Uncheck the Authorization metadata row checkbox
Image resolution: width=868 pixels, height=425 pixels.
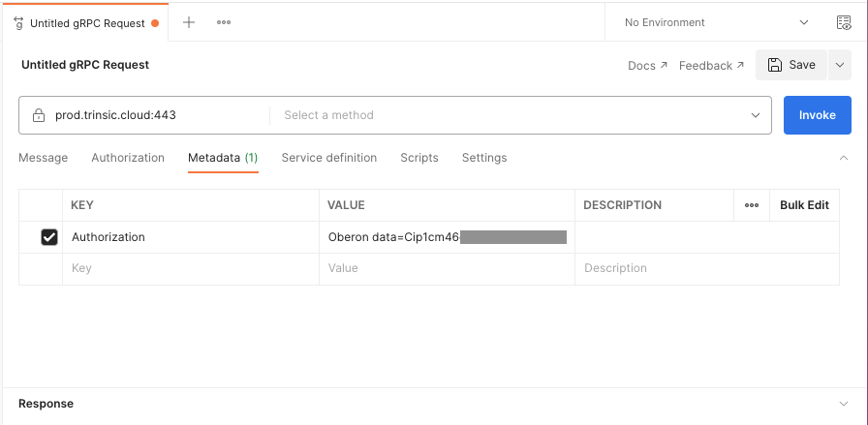pos(49,237)
